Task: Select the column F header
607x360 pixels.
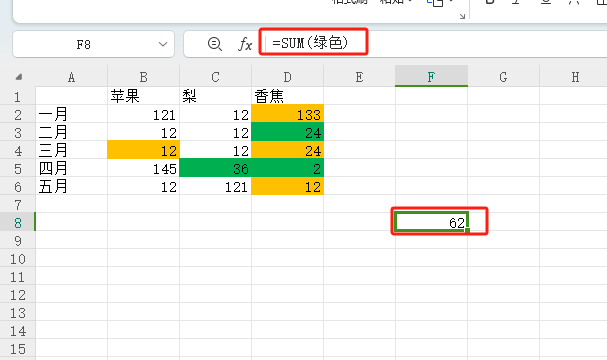Action: [x=431, y=77]
